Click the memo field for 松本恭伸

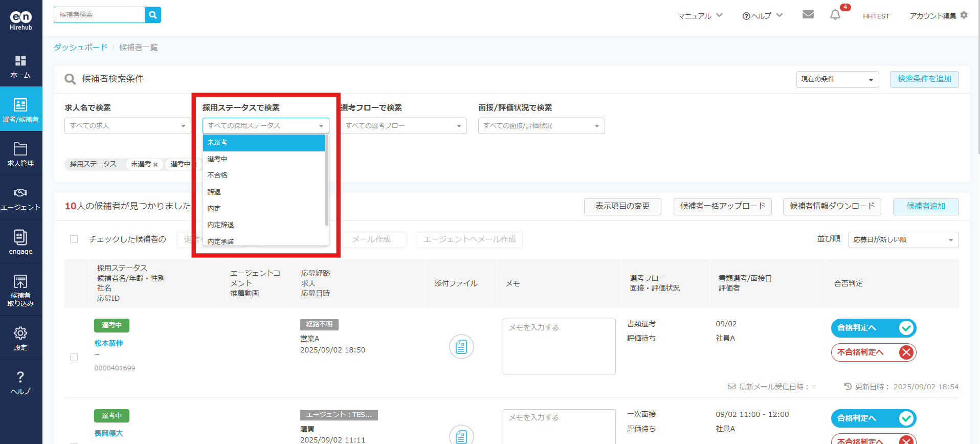(559, 346)
